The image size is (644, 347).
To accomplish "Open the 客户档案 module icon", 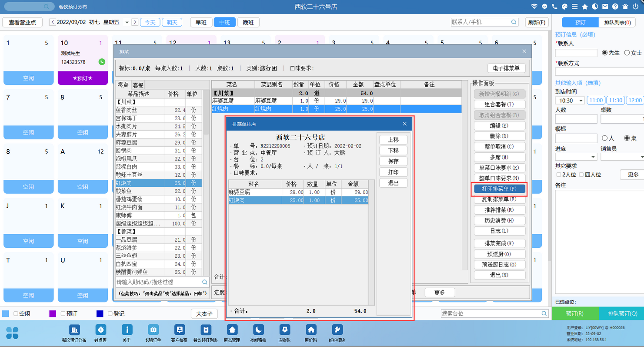I will pyautogui.click(x=180, y=330).
